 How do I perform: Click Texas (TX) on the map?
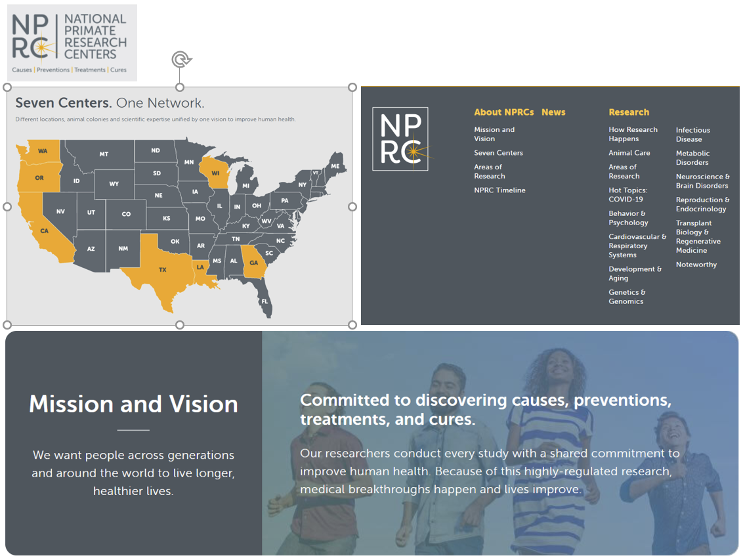pos(161,269)
